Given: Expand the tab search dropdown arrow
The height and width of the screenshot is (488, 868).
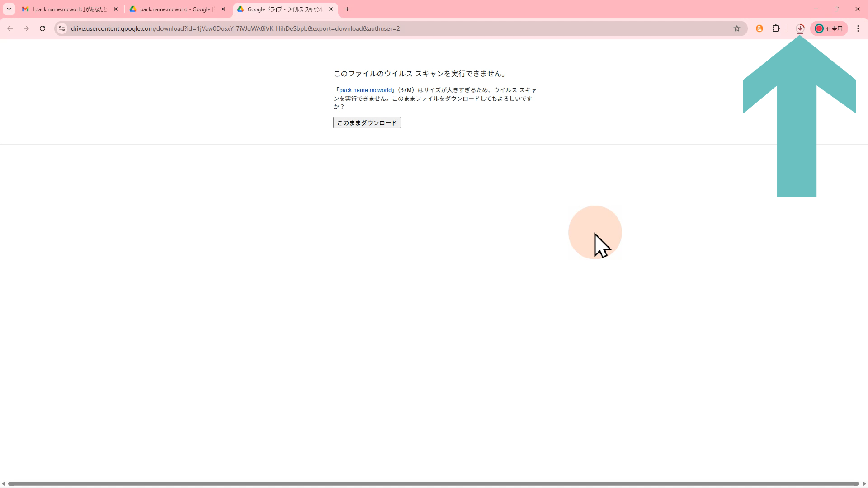Looking at the screenshot, I should [9, 9].
